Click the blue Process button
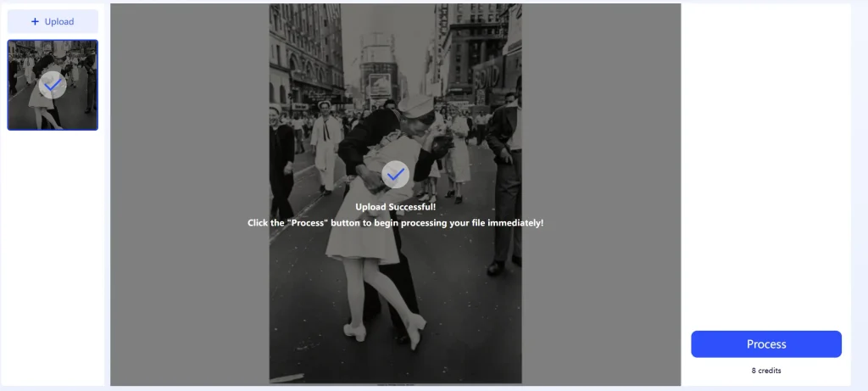This screenshot has height=391, width=868. [x=766, y=344]
